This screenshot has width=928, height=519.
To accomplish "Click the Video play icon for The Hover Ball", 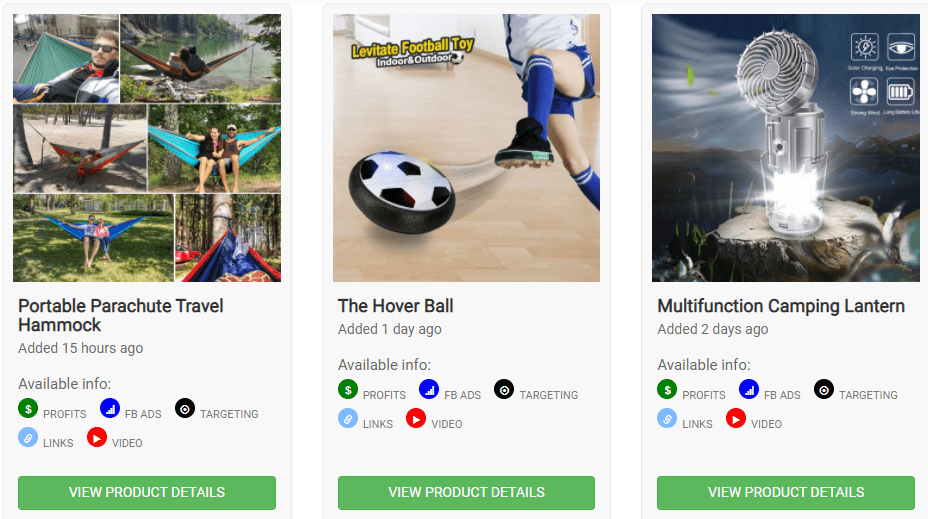I will (x=416, y=418).
